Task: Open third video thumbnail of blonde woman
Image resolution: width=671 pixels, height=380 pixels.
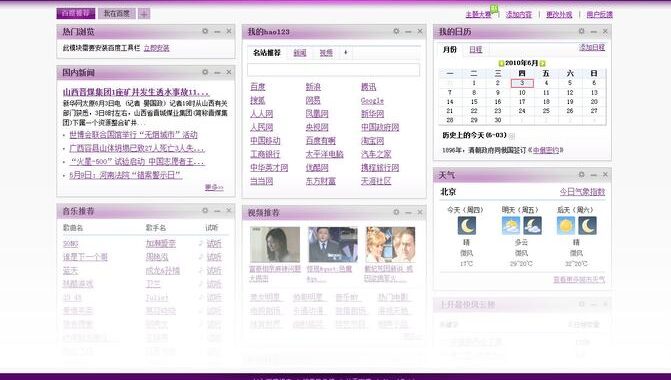Action: coord(390,245)
